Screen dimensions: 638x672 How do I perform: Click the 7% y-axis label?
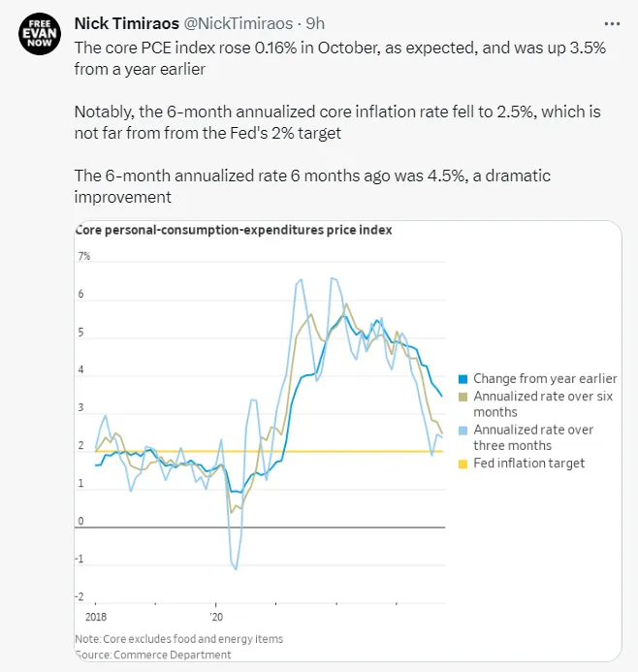click(84, 257)
